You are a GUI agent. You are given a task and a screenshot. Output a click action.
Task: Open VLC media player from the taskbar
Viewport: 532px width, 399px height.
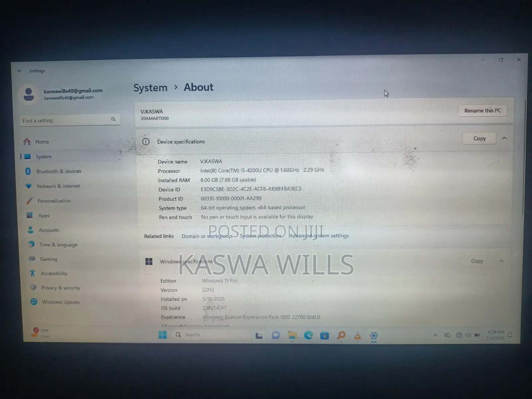pyautogui.click(x=357, y=336)
